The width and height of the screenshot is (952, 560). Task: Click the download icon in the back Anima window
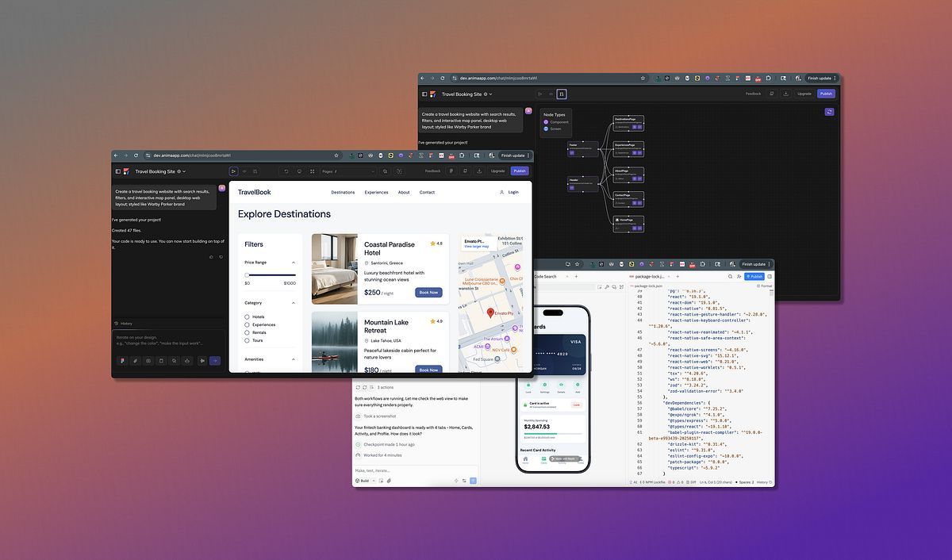click(785, 94)
